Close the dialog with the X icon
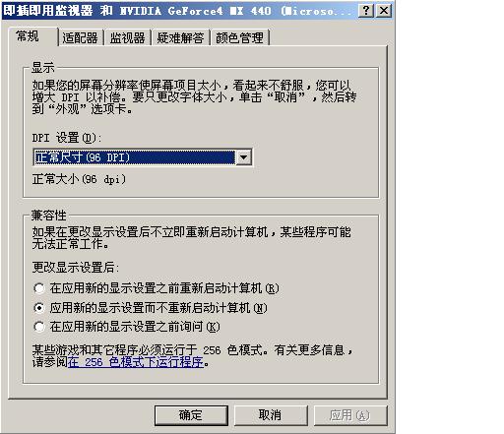504x434 pixels. 384,11
